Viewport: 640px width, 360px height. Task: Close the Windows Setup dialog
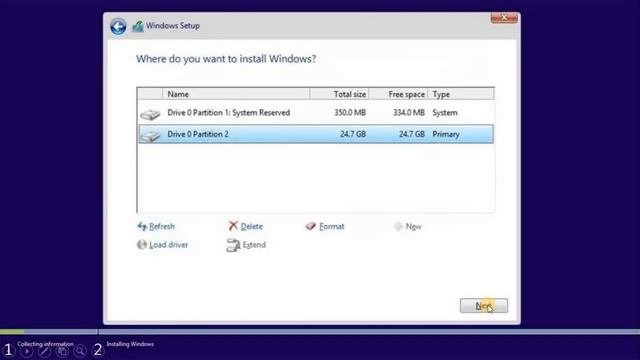(504, 18)
